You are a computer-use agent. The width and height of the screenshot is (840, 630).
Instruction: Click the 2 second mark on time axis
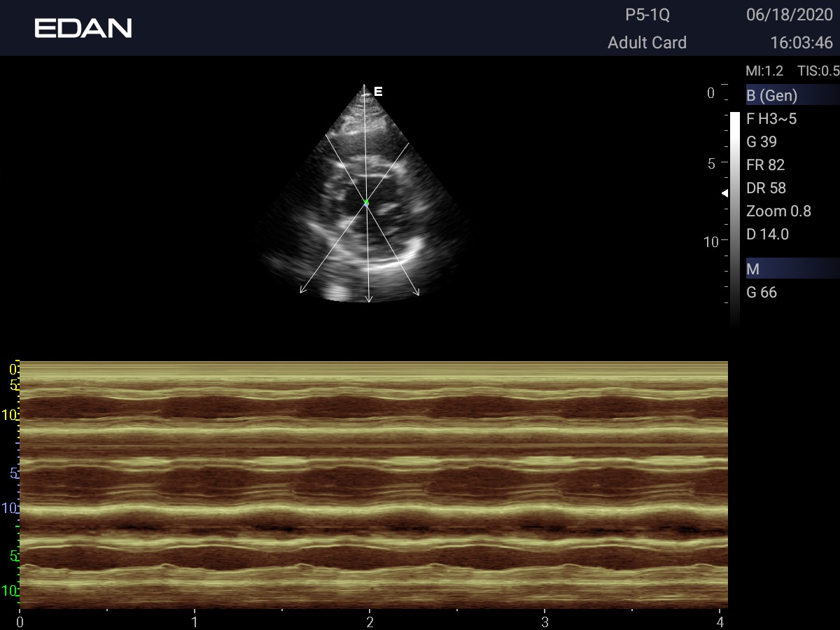click(x=370, y=621)
